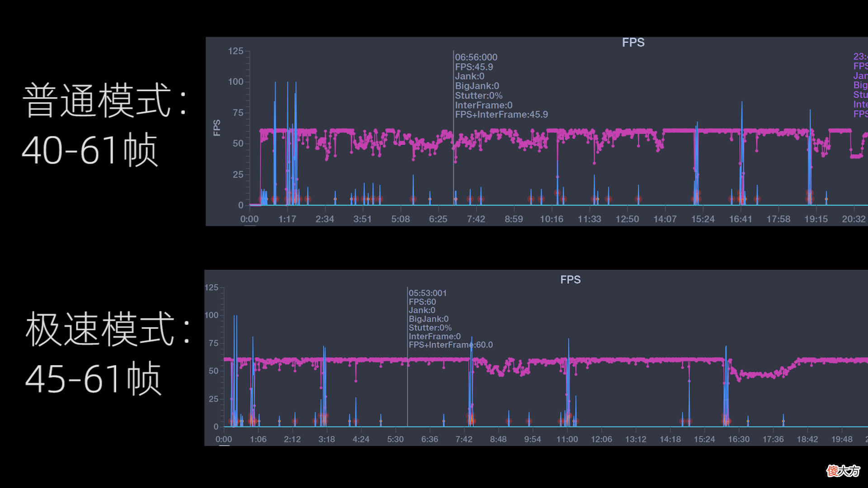Click the 06:56:000 tooltip timestamp
The width and height of the screenshot is (868, 488).
476,57
